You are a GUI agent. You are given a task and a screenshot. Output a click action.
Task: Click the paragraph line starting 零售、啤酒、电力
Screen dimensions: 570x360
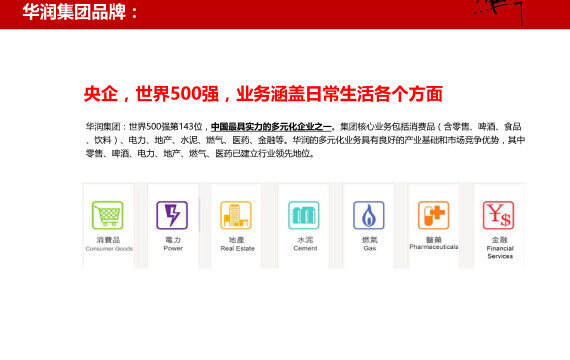tap(200, 153)
